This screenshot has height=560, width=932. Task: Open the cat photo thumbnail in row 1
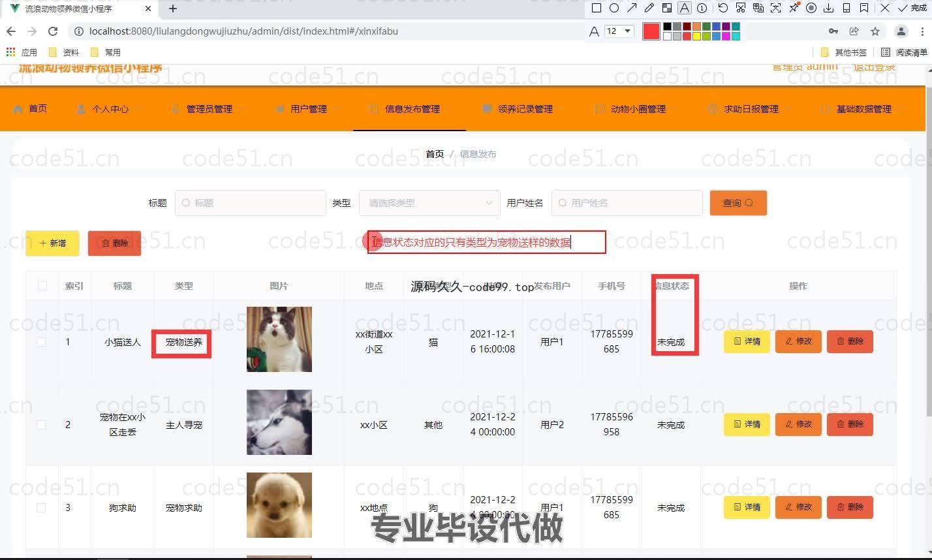pyautogui.click(x=279, y=339)
